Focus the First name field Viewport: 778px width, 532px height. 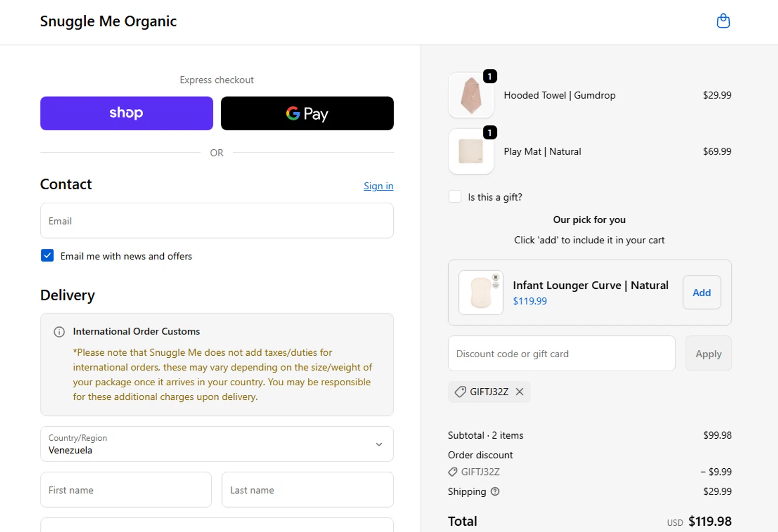(x=126, y=489)
